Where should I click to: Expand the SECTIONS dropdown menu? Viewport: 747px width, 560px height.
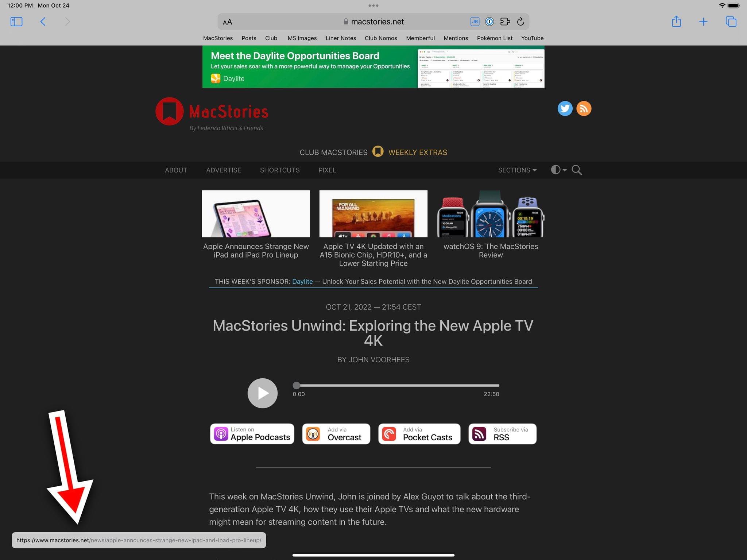[x=517, y=170]
